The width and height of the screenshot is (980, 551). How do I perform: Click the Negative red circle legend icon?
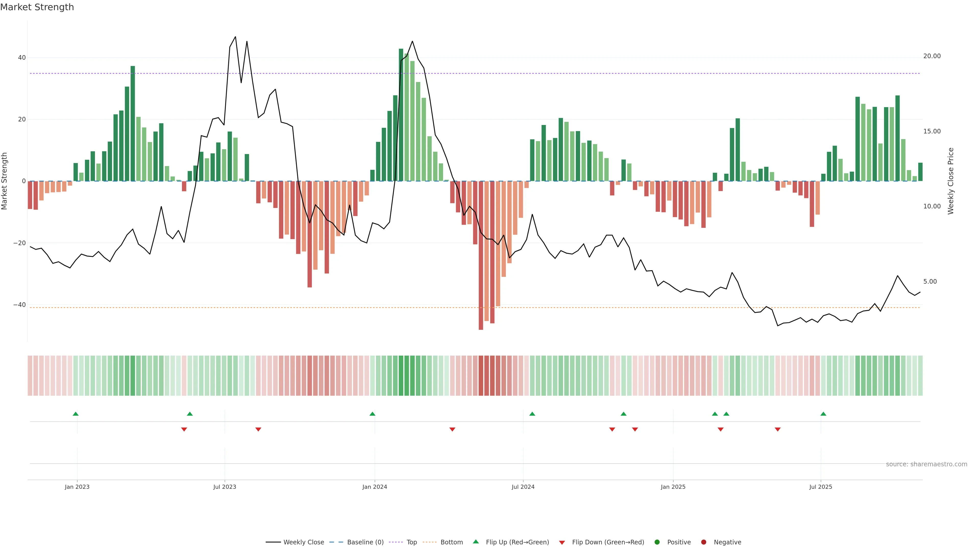tap(703, 542)
